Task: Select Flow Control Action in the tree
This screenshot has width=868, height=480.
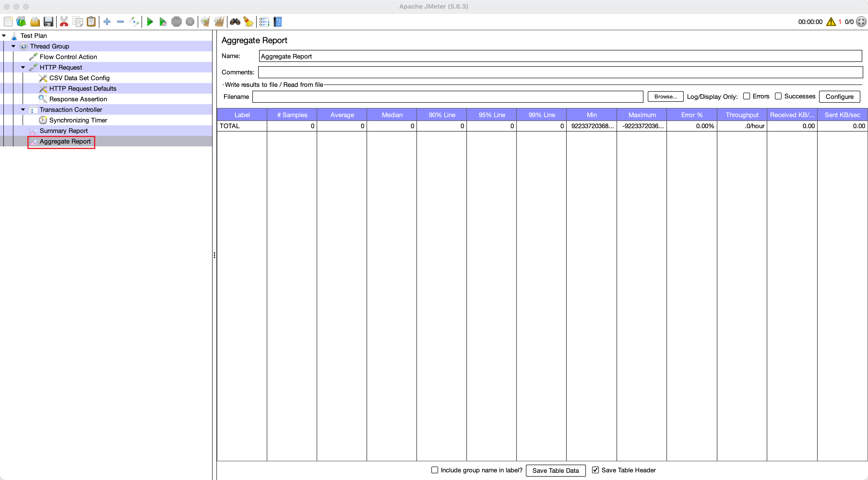Action: click(x=68, y=57)
